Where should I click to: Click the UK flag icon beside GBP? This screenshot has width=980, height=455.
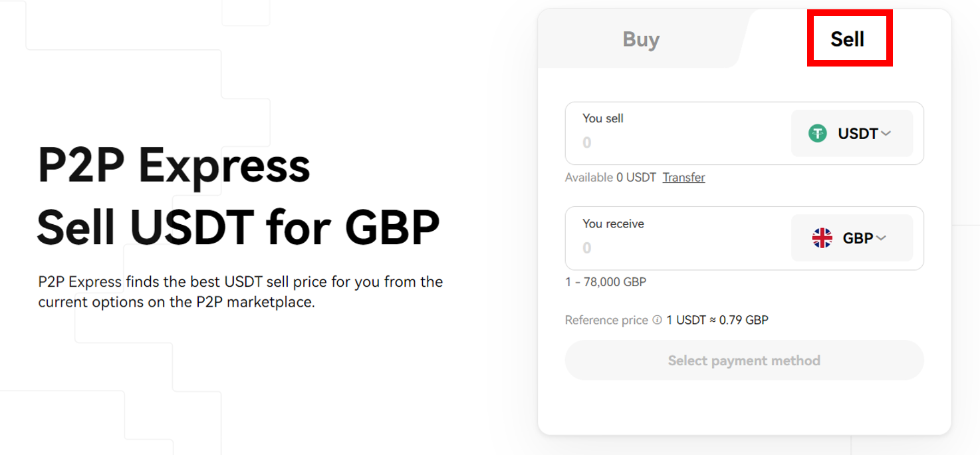click(822, 238)
